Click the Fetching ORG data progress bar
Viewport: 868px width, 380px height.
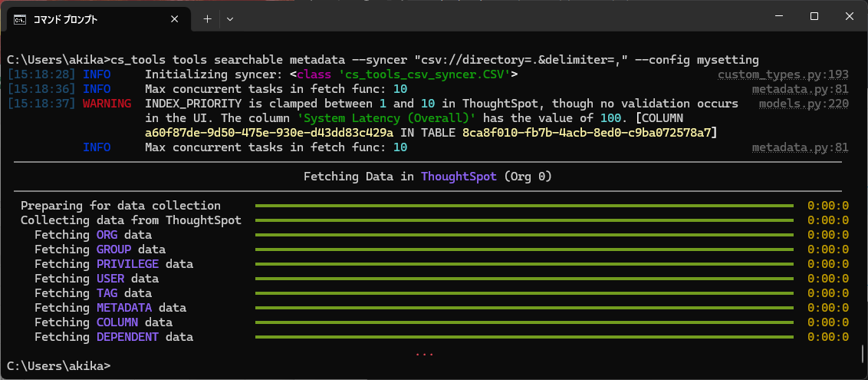524,235
